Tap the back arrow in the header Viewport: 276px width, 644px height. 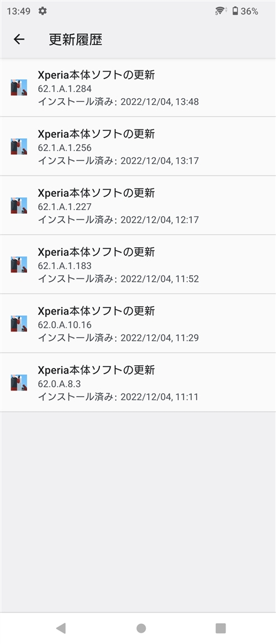(x=19, y=40)
